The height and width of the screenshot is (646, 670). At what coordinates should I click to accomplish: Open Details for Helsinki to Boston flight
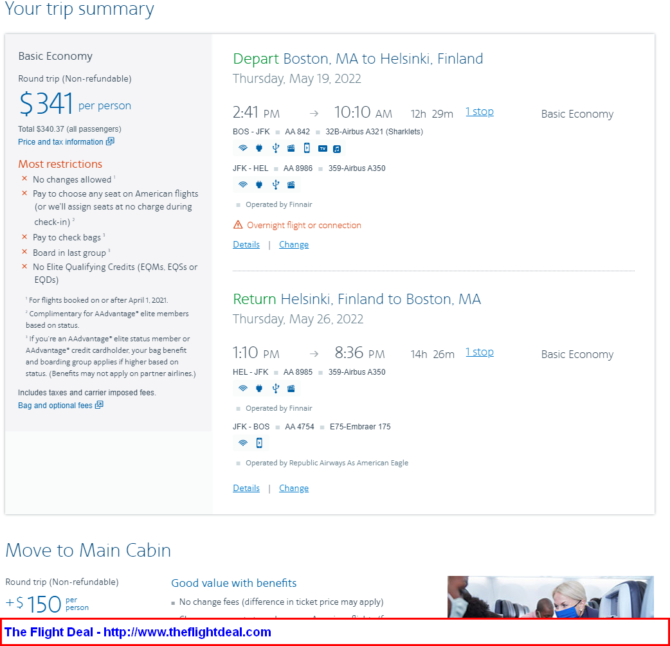pyautogui.click(x=246, y=488)
